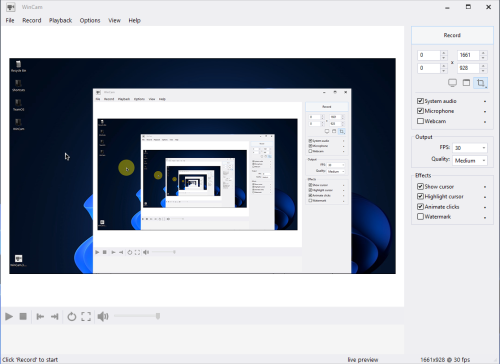The height and width of the screenshot is (364, 500).
Task: Open the Playback menu
Action: (60, 20)
